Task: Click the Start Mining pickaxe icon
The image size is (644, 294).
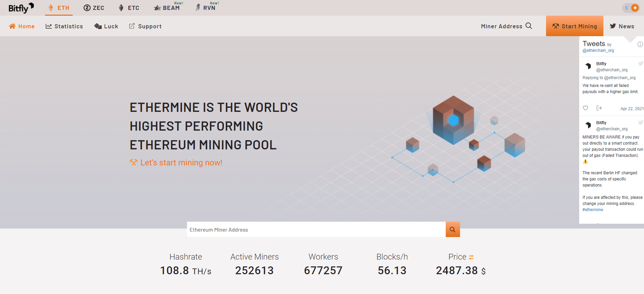Action: (556, 26)
